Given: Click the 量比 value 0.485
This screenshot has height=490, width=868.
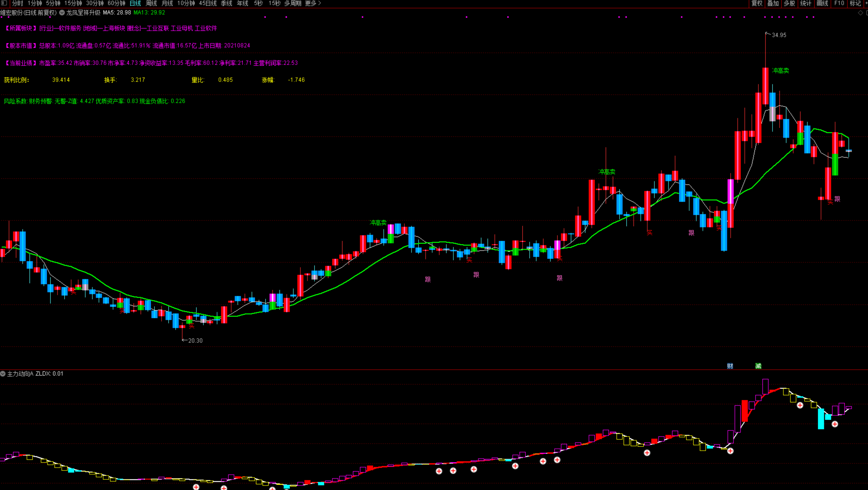Looking at the screenshot, I should pyautogui.click(x=225, y=80).
